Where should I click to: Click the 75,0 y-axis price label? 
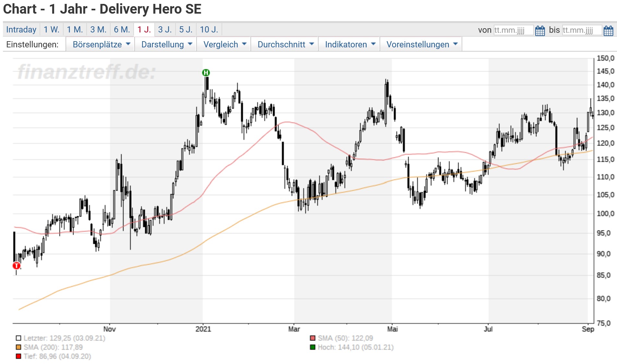point(604,323)
